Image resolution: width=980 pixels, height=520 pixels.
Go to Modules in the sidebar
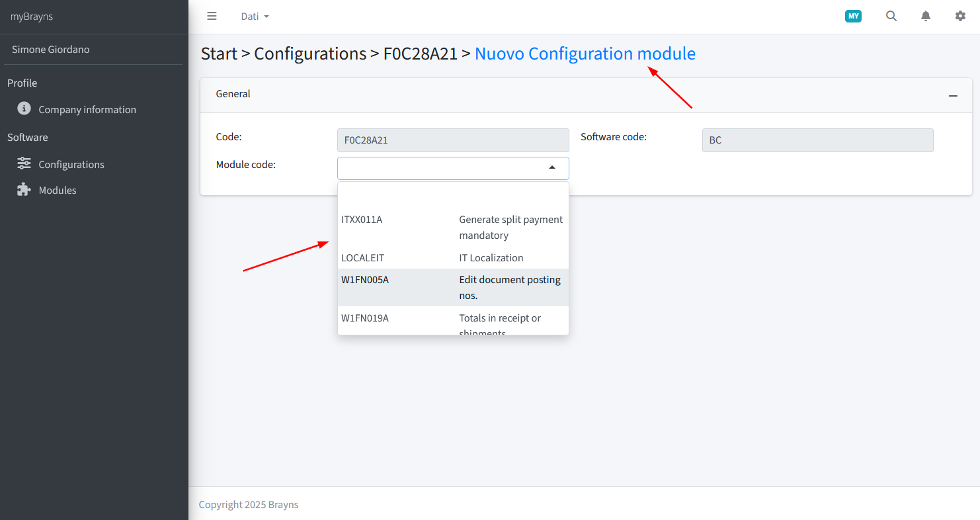58,190
